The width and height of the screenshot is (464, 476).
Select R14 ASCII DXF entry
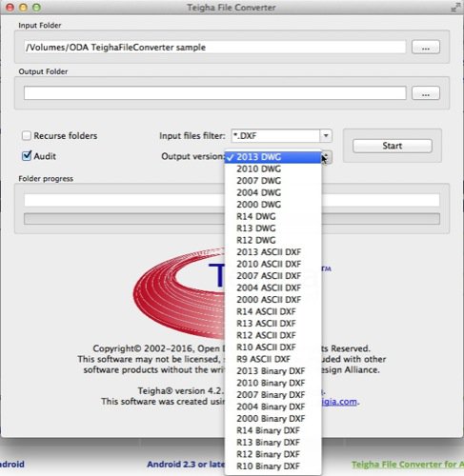[273, 311]
